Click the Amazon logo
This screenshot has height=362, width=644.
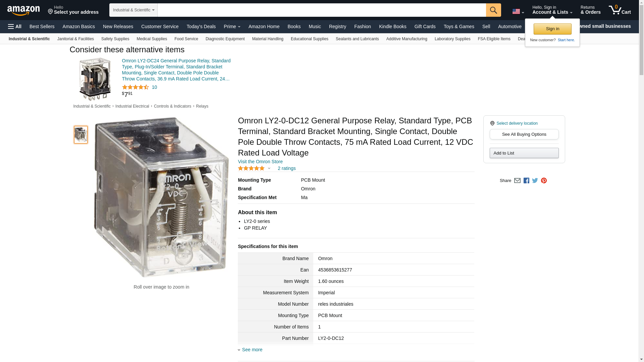coord(23,10)
